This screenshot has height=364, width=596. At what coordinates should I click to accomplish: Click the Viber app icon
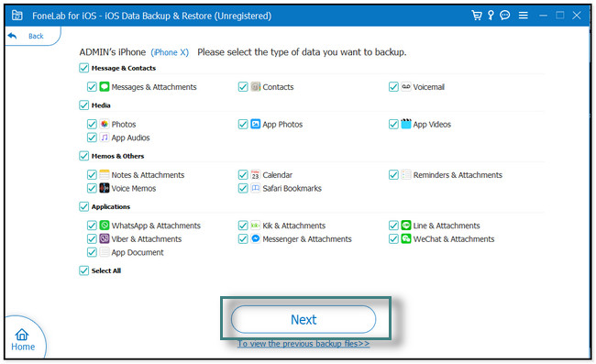tap(105, 238)
